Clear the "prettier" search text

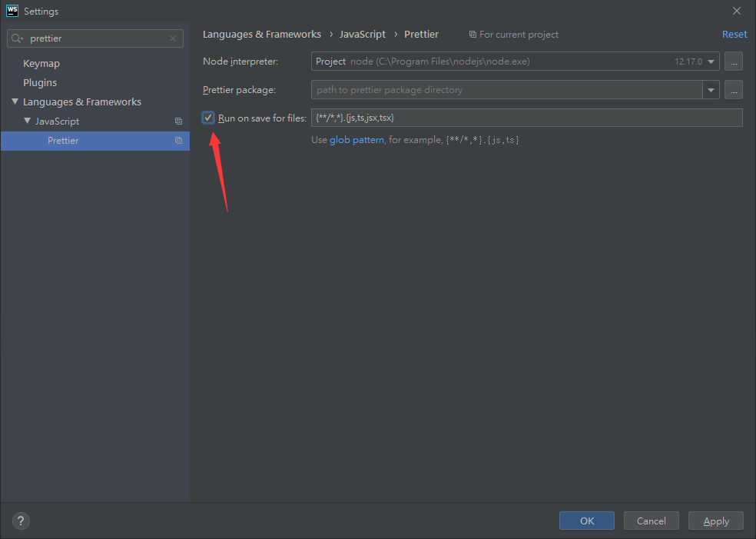pos(173,38)
